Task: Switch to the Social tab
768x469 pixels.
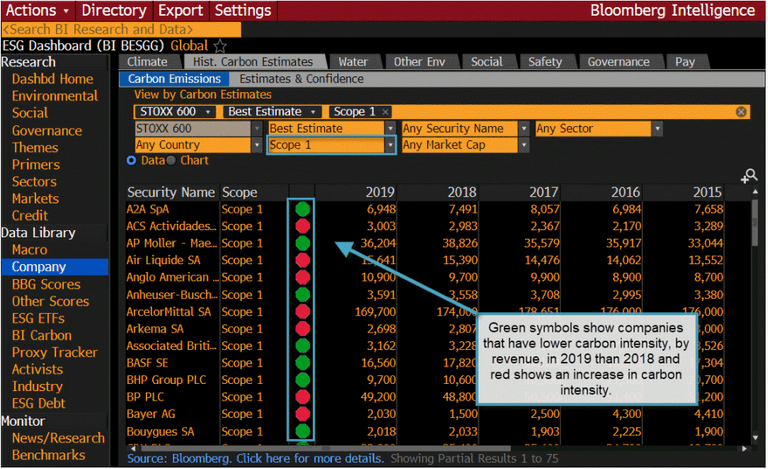Action: 487,62
